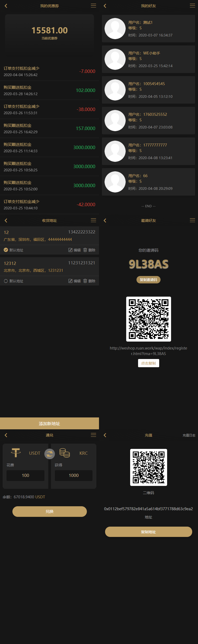Open 充值日志 recharge log
The height and width of the screenshot is (644, 198).
[x=189, y=435]
